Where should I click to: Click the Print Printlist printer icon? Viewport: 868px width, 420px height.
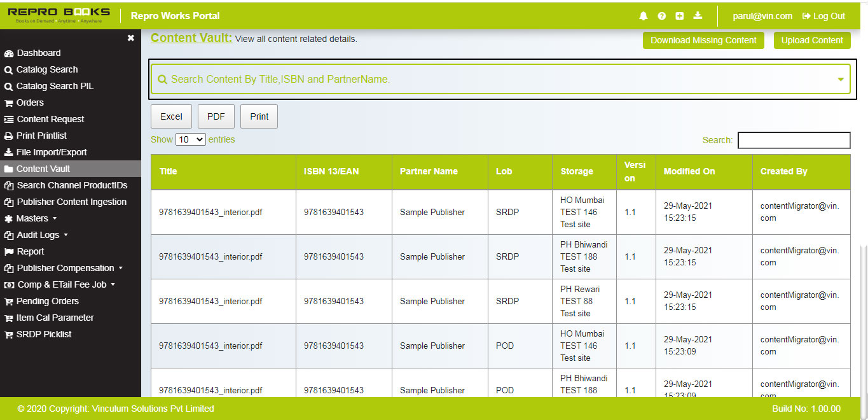[8, 136]
